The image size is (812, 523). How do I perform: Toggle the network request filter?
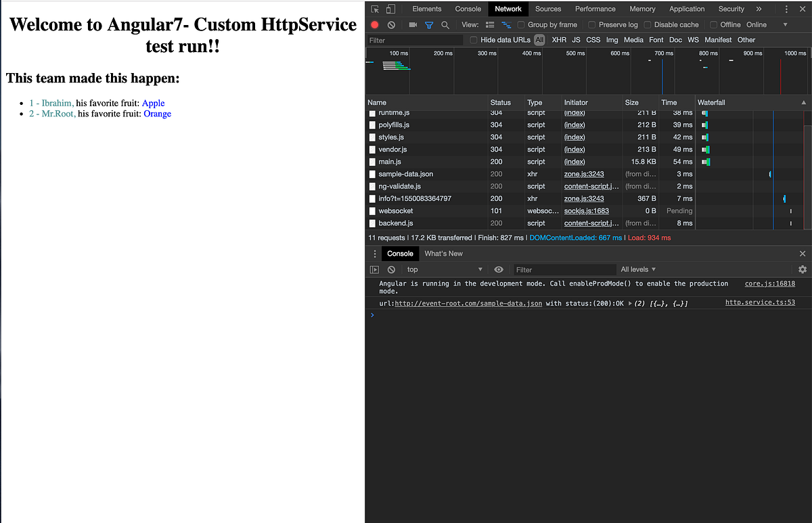[429, 24]
